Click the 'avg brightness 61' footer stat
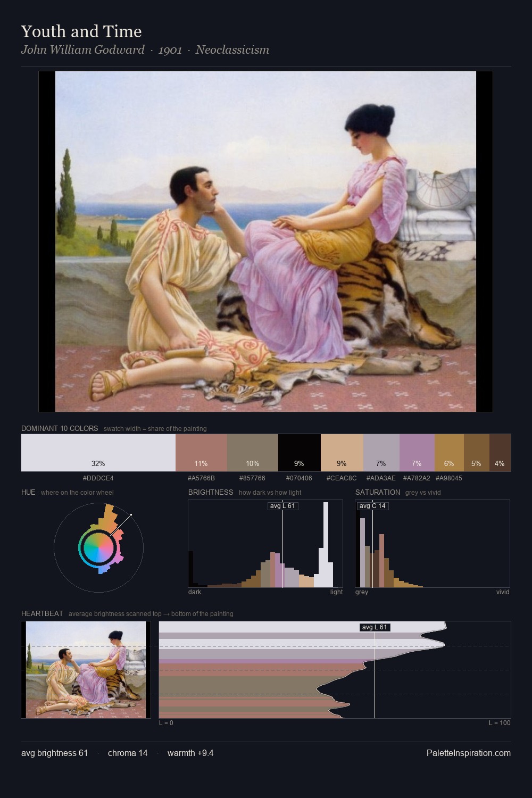The image size is (532, 798). [54, 753]
